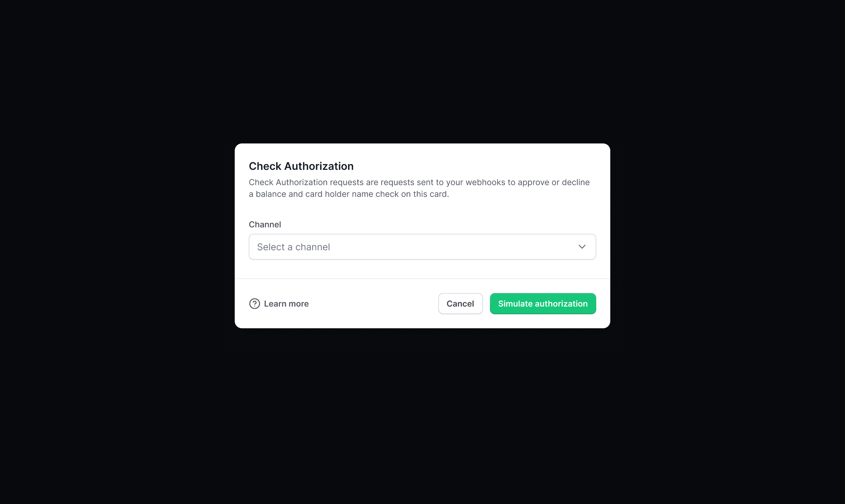This screenshot has height=504, width=845.
Task: Show channel options using the dropdown caret
Action: pos(582,247)
